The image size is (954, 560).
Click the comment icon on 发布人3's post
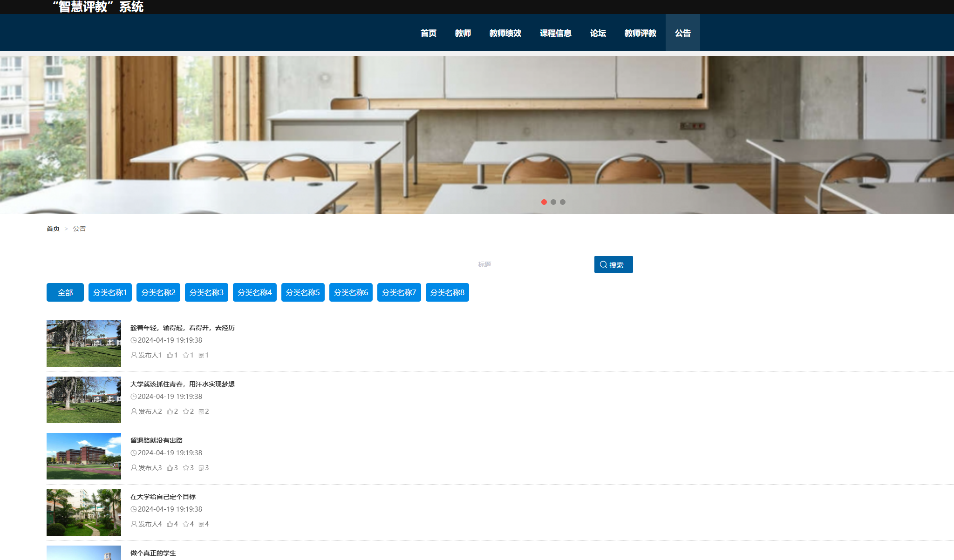pyautogui.click(x=201, y=468)
